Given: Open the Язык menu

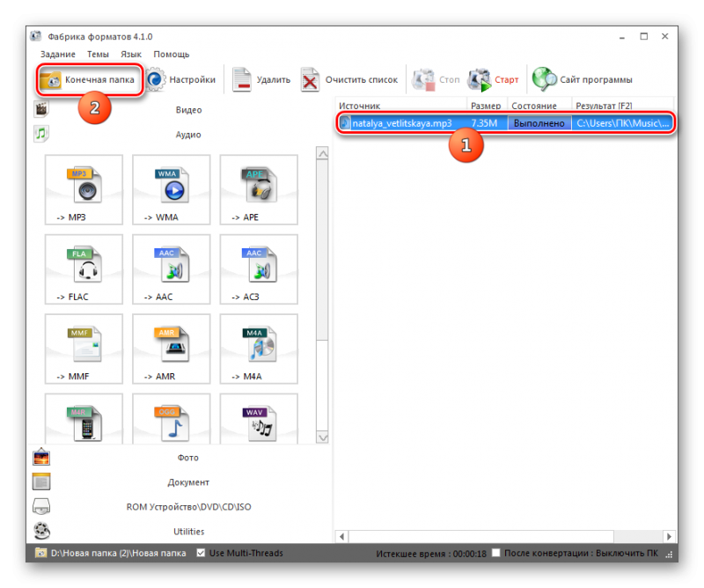Looking at the screenshot, I should (130, 55).
